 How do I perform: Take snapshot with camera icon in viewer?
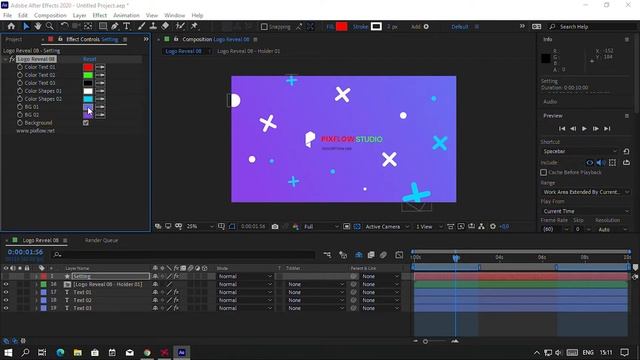[x=275, y=227]
